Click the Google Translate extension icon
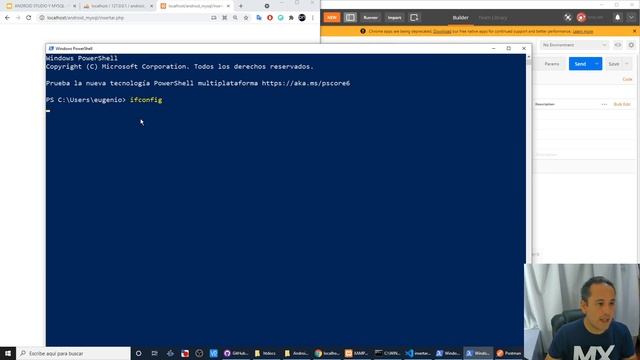 coord(259,18)
